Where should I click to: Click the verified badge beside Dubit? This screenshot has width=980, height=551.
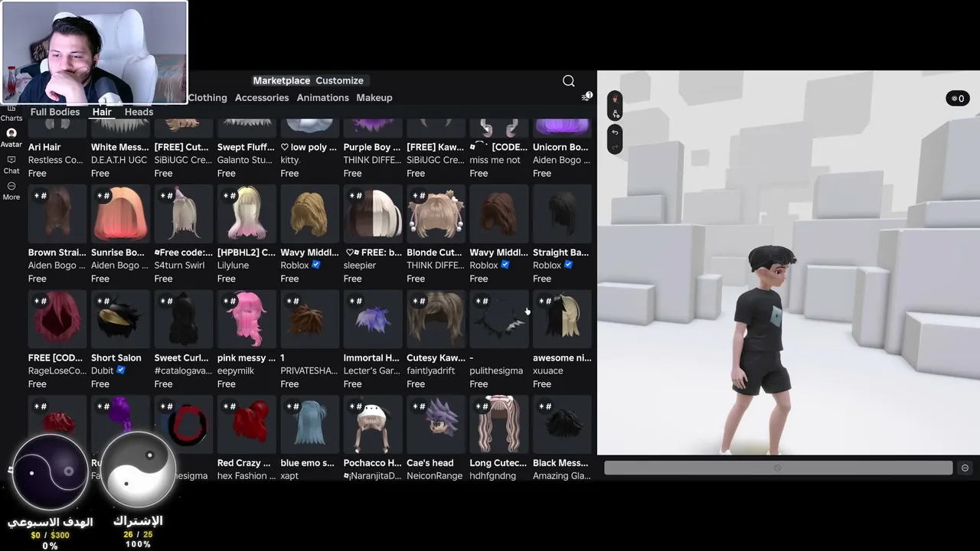point(121,370)
